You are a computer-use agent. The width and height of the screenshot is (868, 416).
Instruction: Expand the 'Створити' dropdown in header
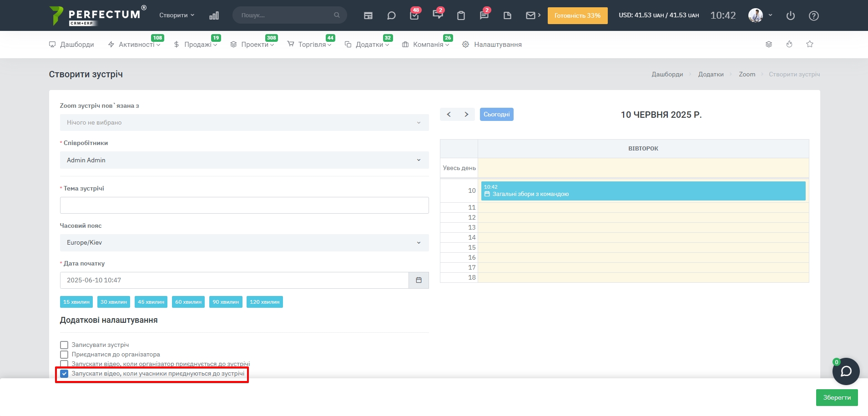(x=177, y=15)
